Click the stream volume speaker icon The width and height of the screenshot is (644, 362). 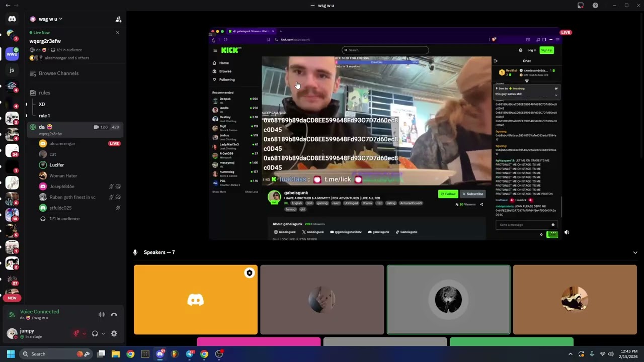point(567,232)
